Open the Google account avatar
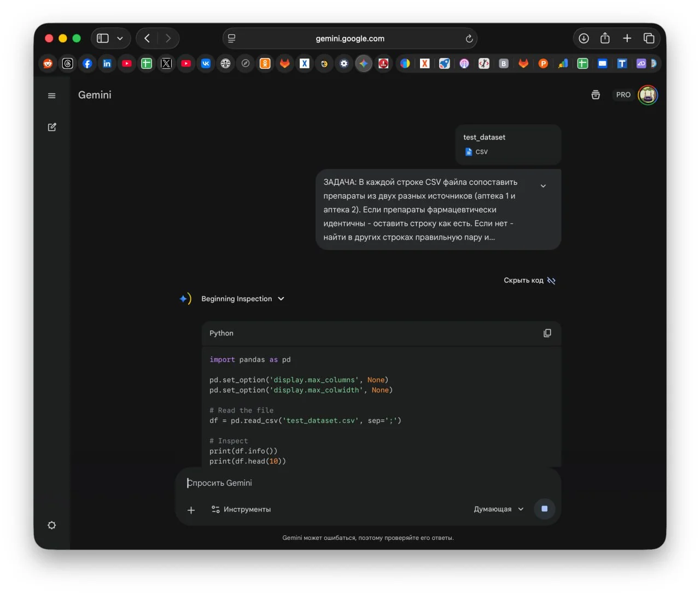Image resolution: width=700 pixels, height=594 pixels. 647,95
